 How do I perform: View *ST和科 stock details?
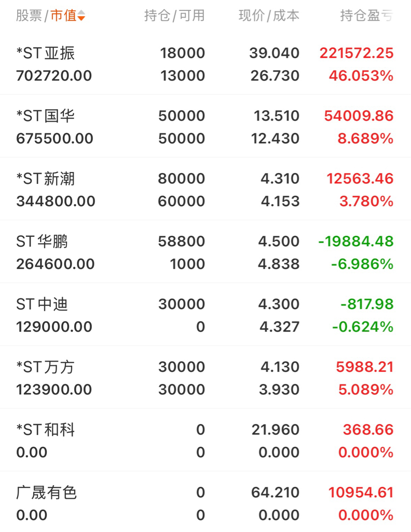(205, 441)
